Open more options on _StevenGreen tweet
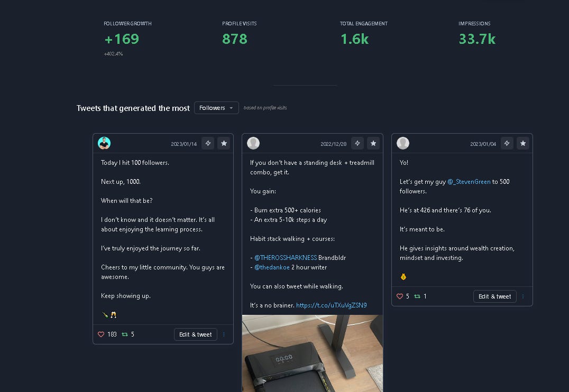 523,296
